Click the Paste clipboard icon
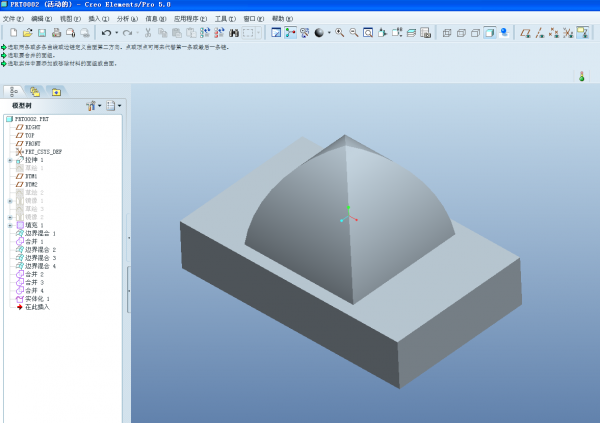The height and width of the screenshot is (423, 600). click(176, 33)
